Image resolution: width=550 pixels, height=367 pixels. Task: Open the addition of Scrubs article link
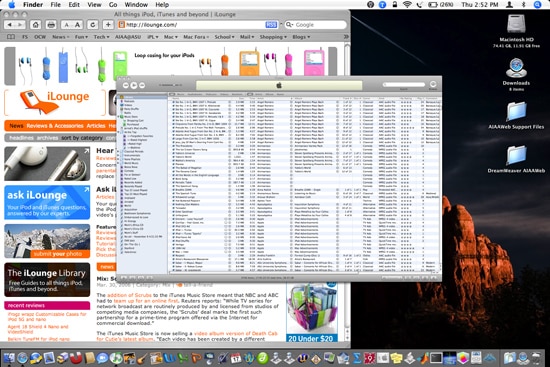(129, 295)
